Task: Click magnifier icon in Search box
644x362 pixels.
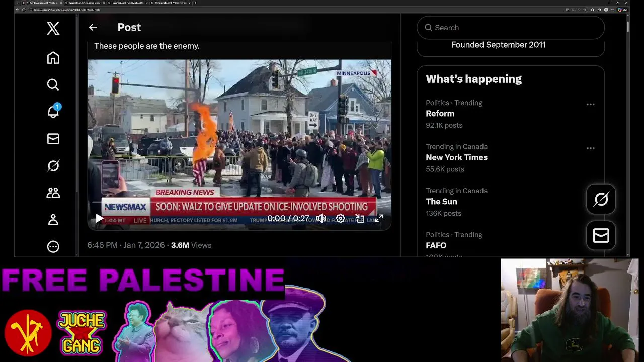Action: pyautogui.click(x=429, y=28)
